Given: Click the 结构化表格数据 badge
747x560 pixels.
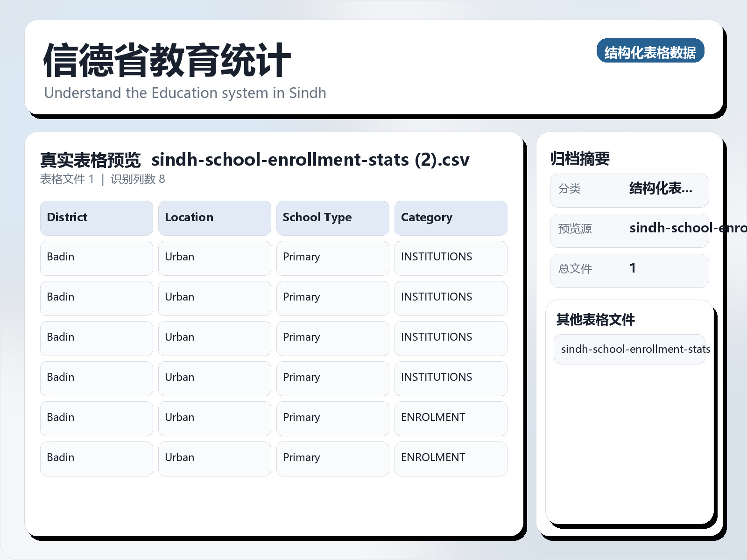Looking at the screenshot, I should coord(650,51).
